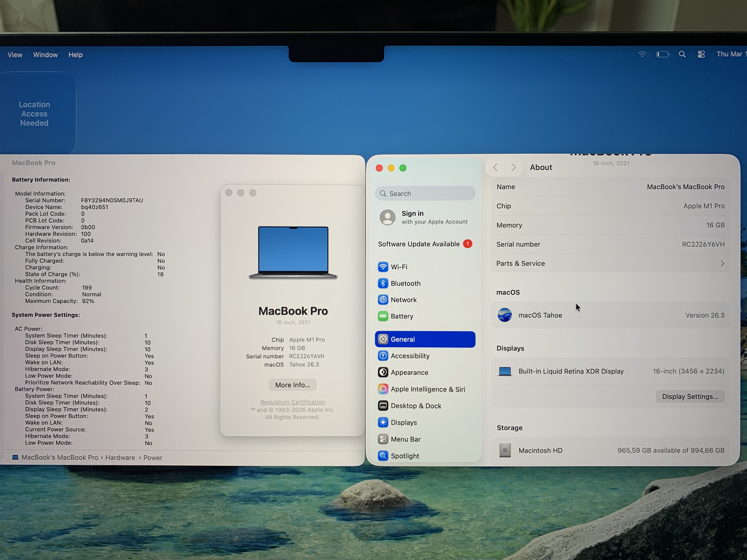Viewport: 747px width, 560px height.
Task: Click Spotlight search icon in menu bar
Action: click(682, 54)
